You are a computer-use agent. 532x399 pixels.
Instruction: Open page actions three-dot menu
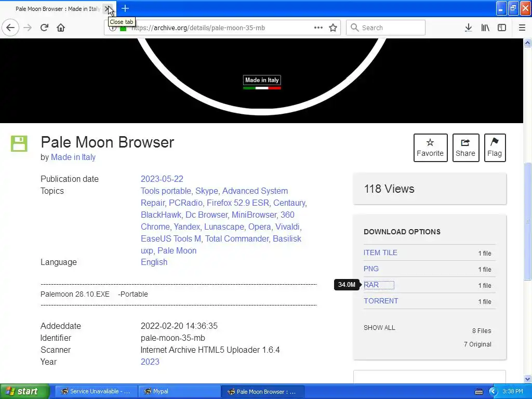[x=318, y=28]
